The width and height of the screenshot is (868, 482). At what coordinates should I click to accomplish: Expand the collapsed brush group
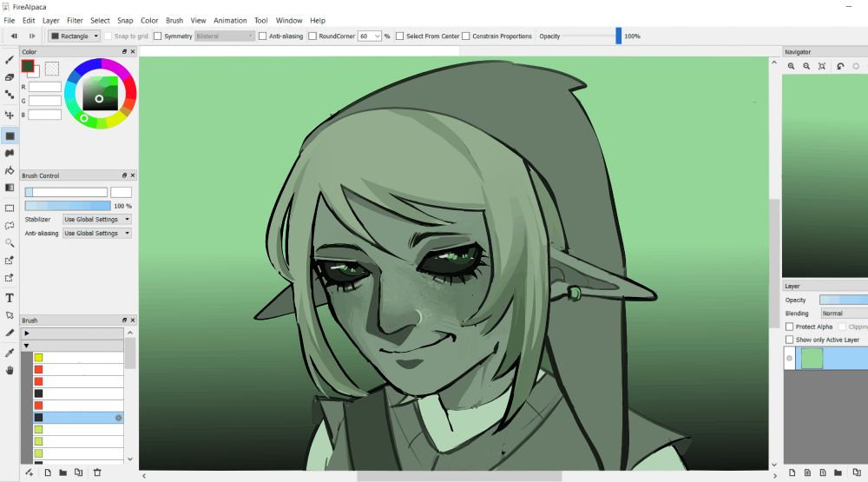[27, 333]
